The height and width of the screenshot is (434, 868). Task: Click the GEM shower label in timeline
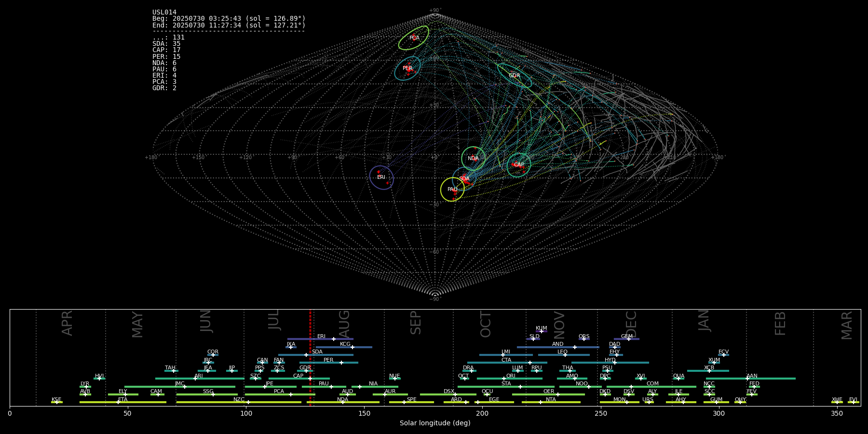[627, 337]
